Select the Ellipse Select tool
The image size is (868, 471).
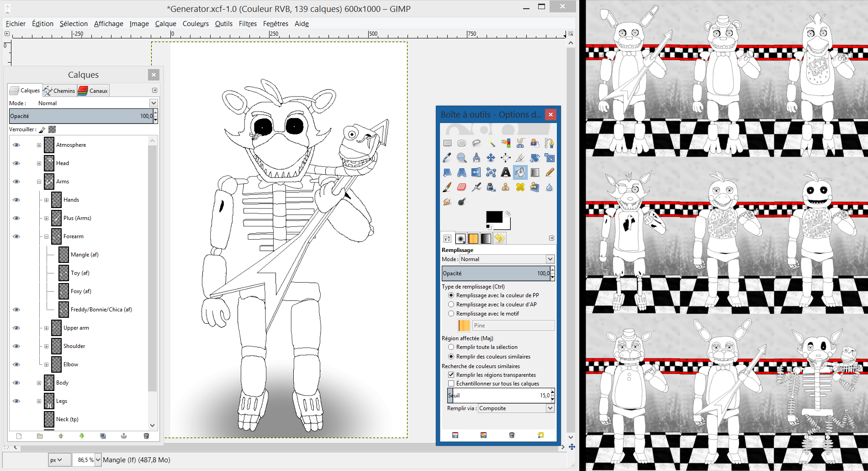coord(462,143)
